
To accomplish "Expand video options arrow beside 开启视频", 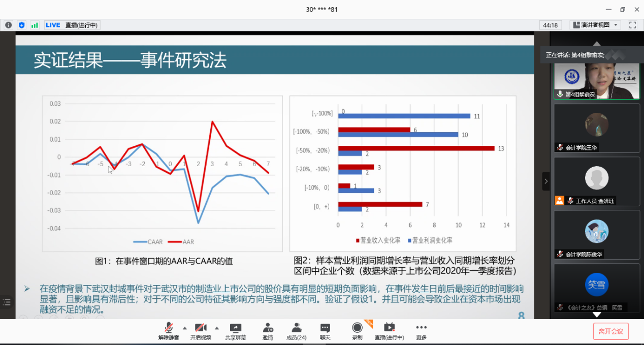I will (217, 328).
